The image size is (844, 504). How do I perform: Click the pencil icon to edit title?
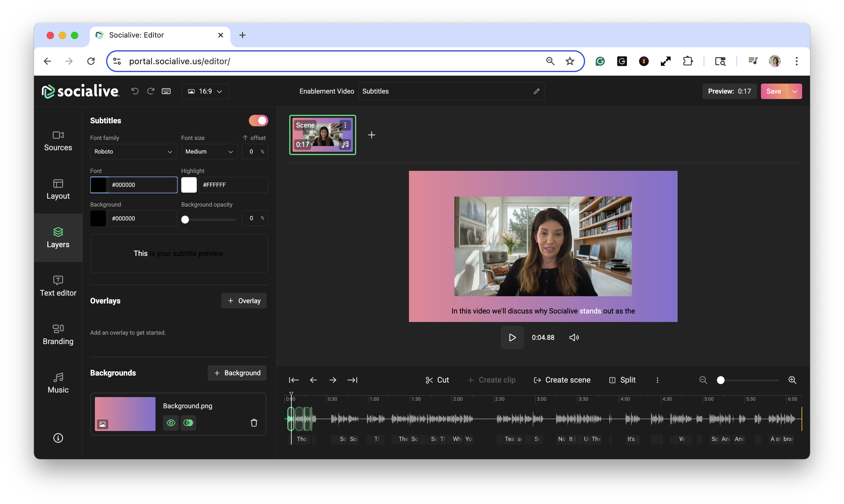click(x=536, y=91)
